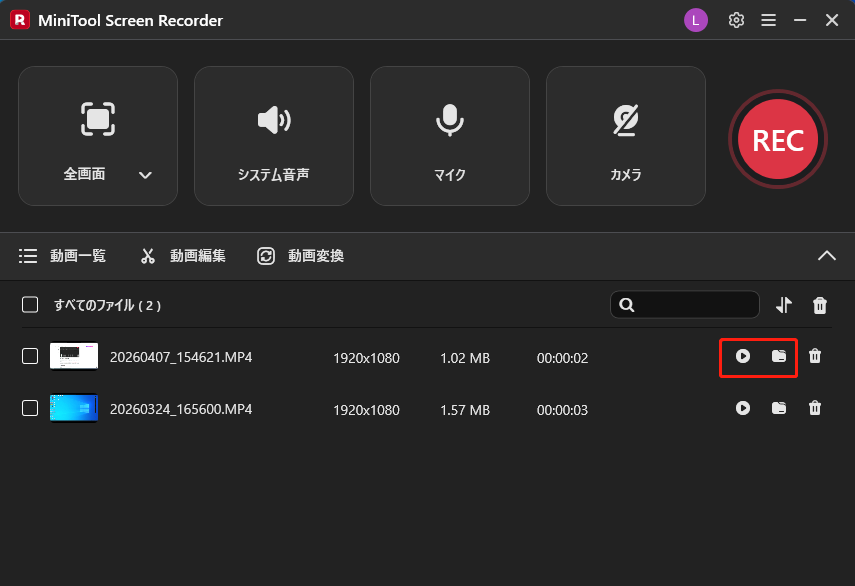
Task: Tick the checkbox for 20260324_165600.MP4
Action: (x=29, y=408)
